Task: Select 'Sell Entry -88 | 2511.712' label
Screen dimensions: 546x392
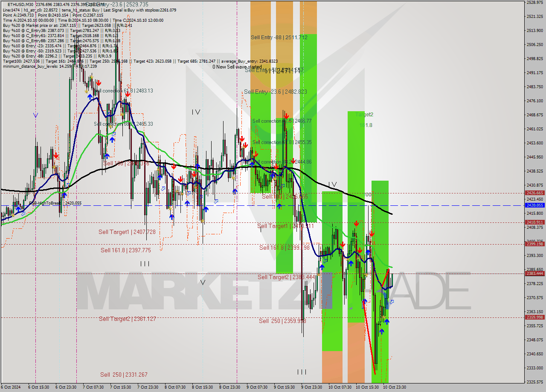Action: pyautogui.click(x=279, y=37)
